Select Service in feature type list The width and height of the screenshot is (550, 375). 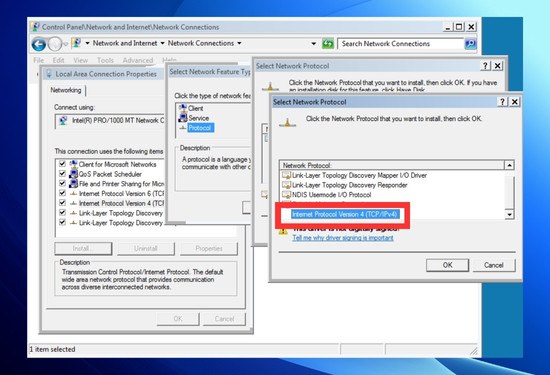point(199,118)
